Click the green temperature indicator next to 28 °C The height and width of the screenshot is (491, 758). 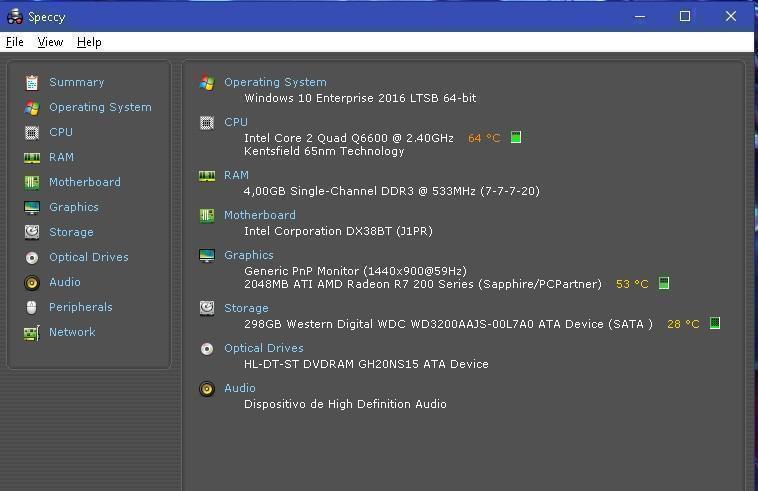point(714,323)
